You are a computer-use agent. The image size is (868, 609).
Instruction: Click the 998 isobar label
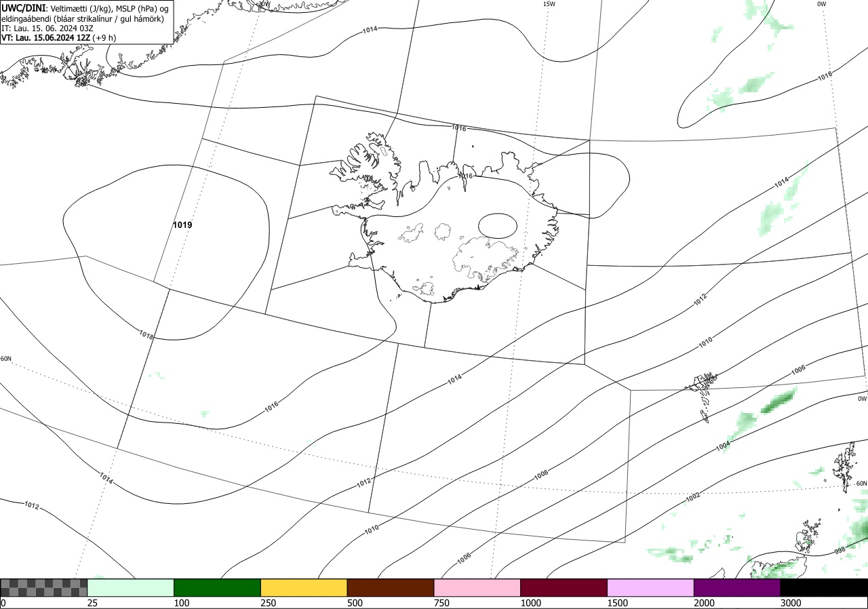click(840, 551)
